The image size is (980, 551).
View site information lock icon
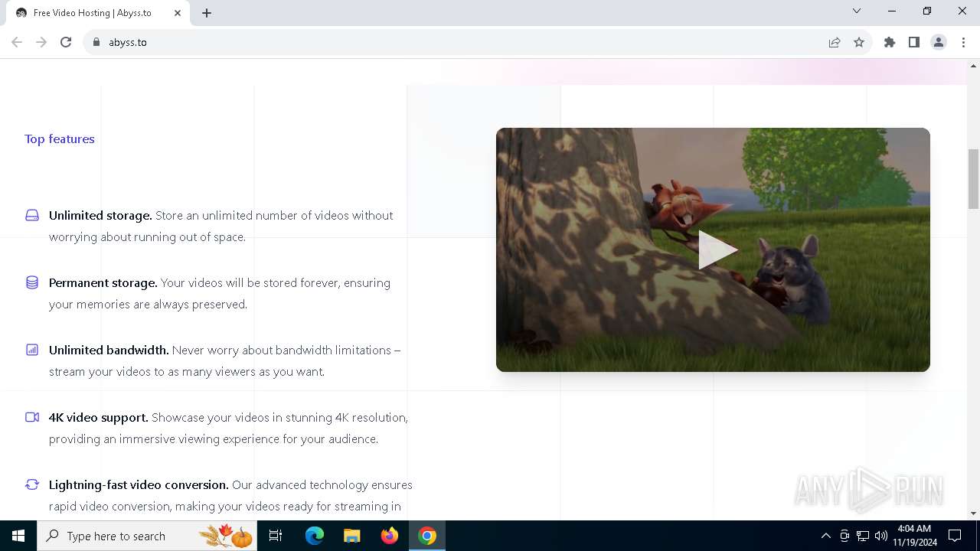point(96,42)
